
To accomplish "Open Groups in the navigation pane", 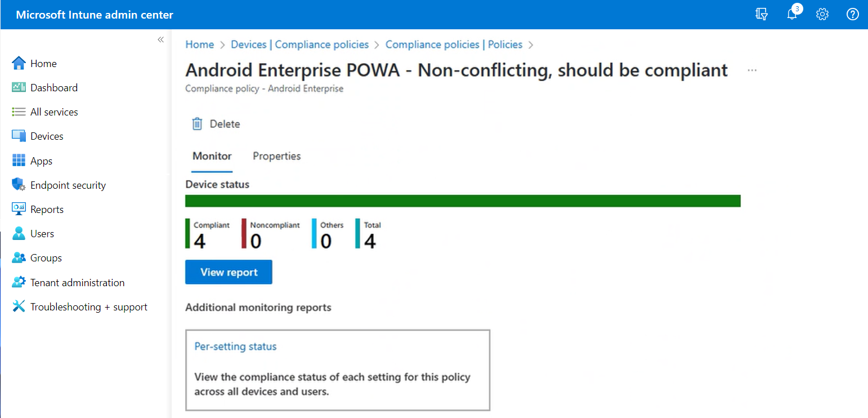I will click(x=46, y=257).
